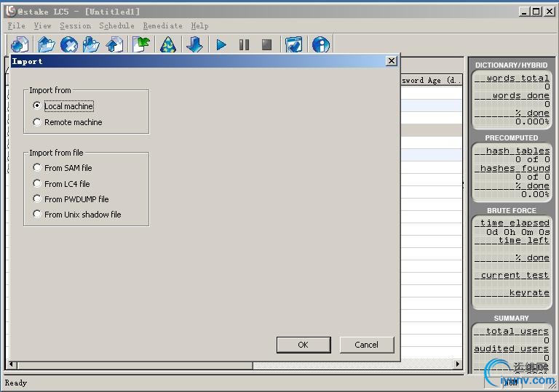Click the horizontal scrollbar right arrow

(x=458, y=364)
